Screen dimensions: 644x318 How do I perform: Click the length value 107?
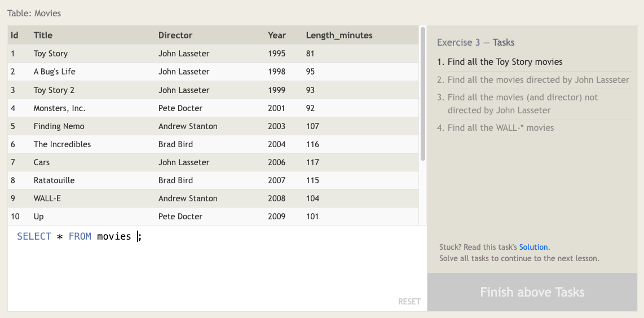pyautogui.click(x=312, y=126)
